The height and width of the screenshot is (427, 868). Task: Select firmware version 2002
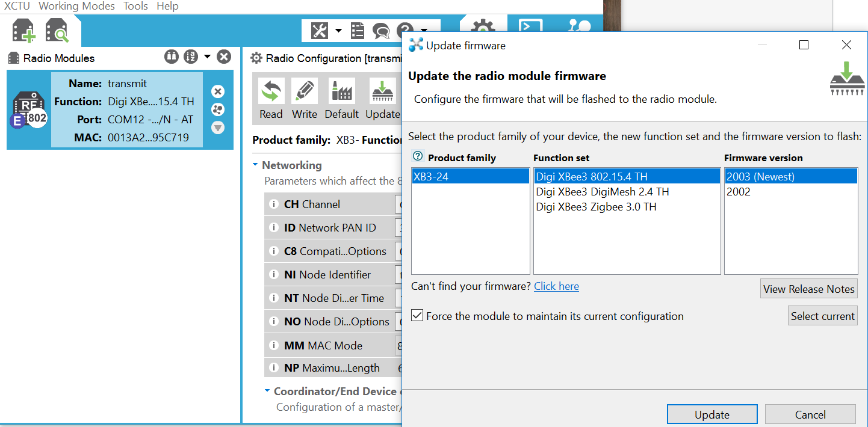739,192
